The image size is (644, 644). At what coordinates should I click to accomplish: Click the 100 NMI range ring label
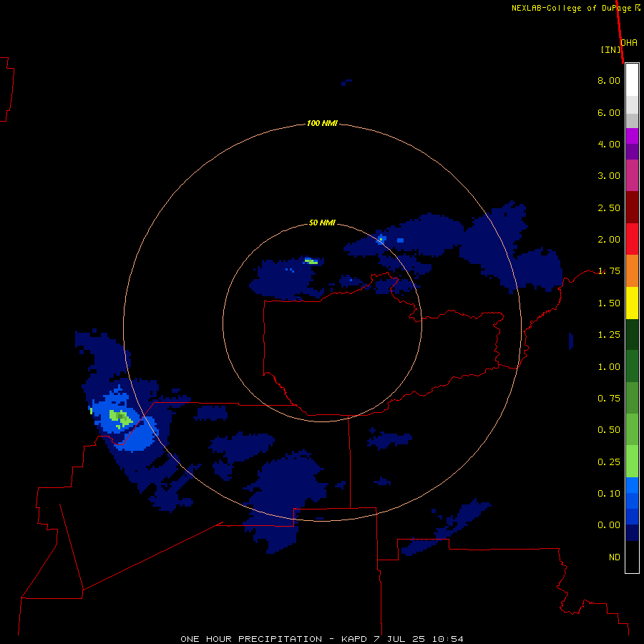click(x=322, y=123)
